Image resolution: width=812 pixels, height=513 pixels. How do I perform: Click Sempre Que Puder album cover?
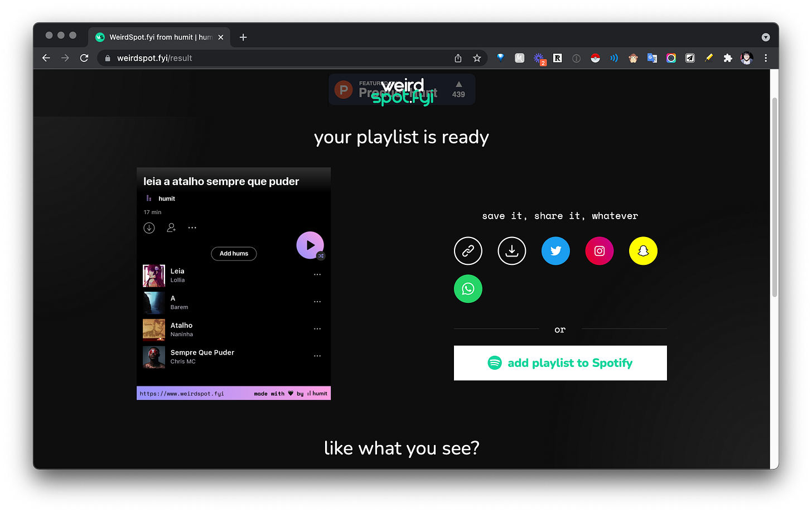tap(154, 357)
